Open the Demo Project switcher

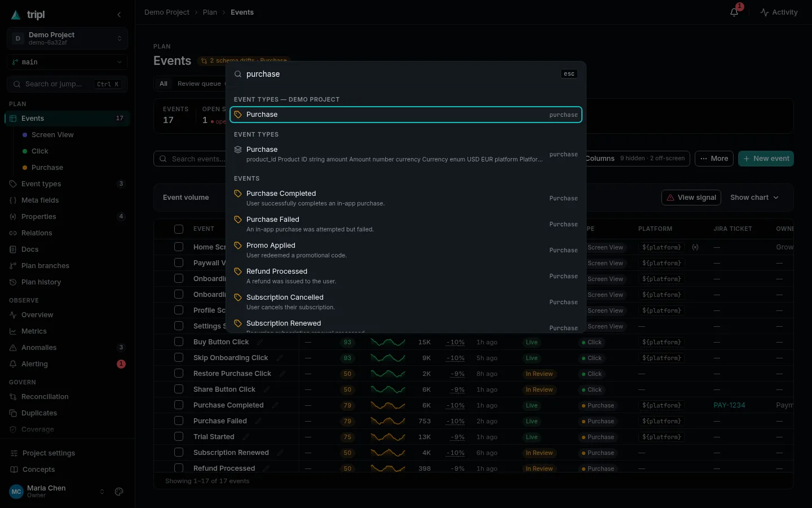pyautogui.click(x=68, y=38)
